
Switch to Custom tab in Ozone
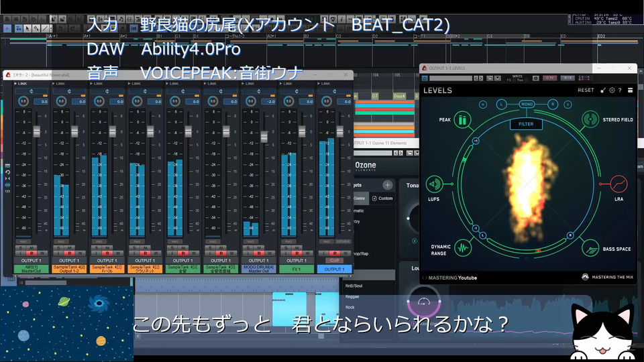382,198
